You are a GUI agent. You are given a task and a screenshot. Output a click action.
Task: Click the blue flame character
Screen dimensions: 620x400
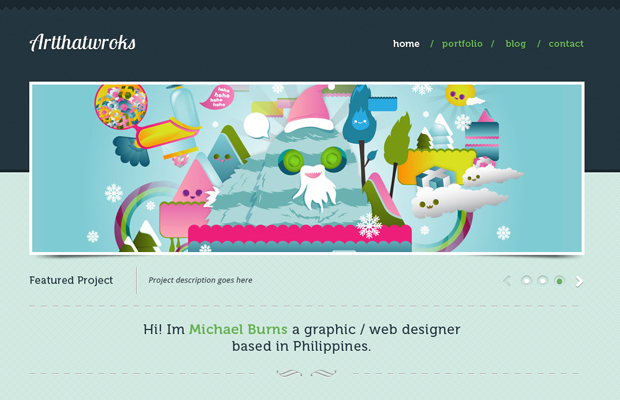(x=359, y=116)
